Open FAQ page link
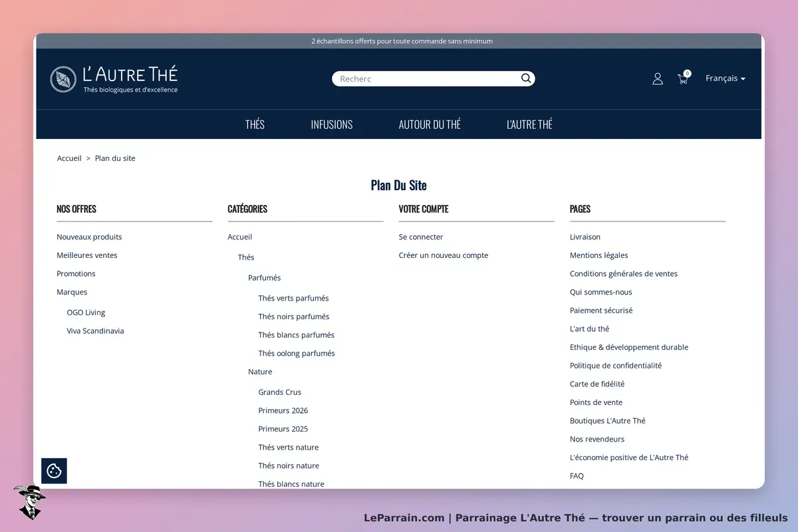798x532 pixels. pyautogui.click(x=577, y=476)
